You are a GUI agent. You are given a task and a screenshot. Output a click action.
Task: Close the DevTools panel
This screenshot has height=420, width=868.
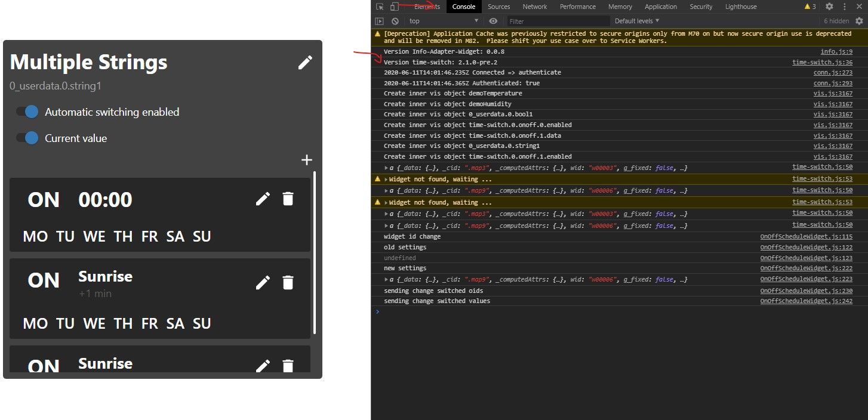coord(858,7)
